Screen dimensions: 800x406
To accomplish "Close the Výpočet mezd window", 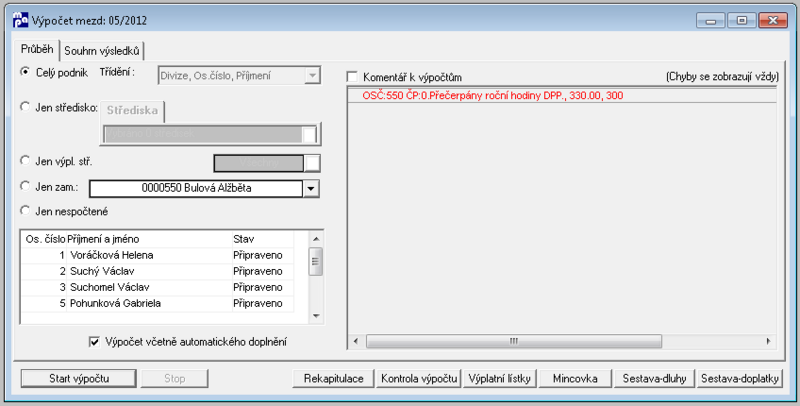I will 773,20.
